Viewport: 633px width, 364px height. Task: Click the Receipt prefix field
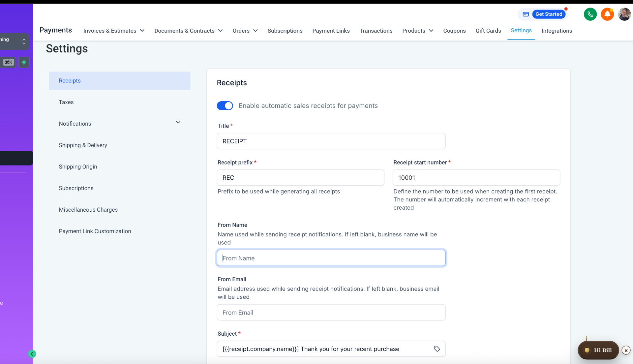pyautogui.click(x=300, y=178)
